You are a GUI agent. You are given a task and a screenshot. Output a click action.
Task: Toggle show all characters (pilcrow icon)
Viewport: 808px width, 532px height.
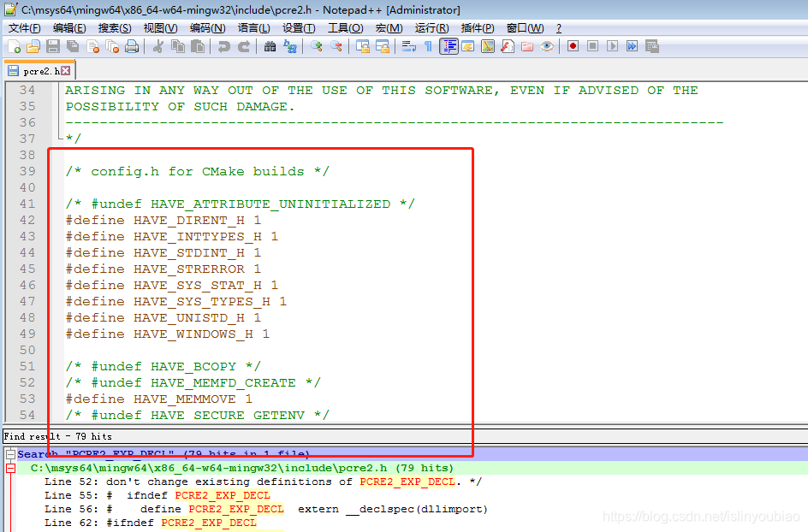428,46
